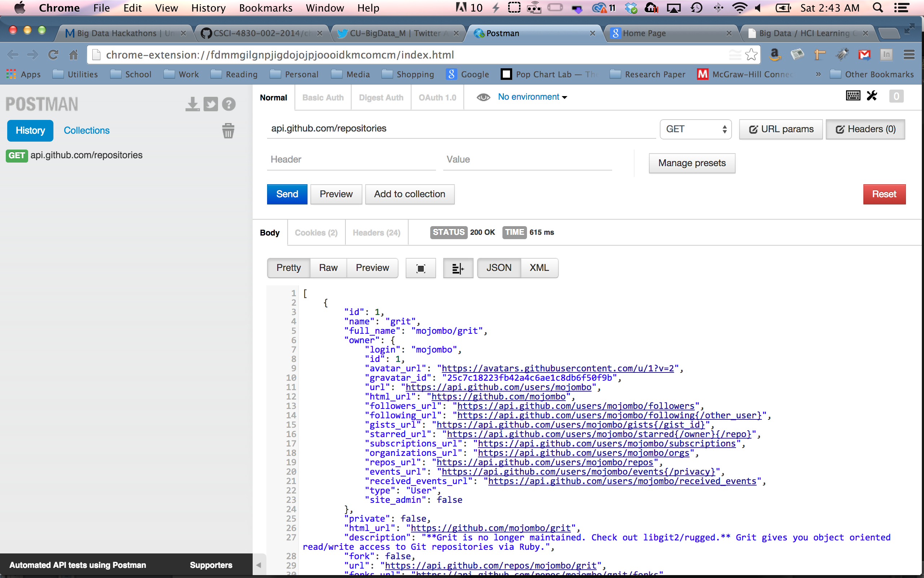Click the bookmark star in address bar

[x=751, y=55]
